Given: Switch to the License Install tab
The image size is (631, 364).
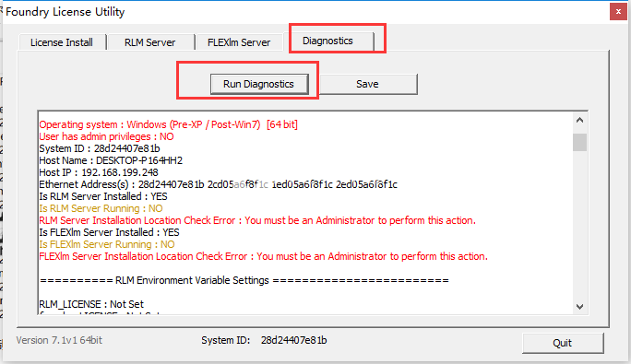Looking at the screenshot, I should [x=62, y=42].
